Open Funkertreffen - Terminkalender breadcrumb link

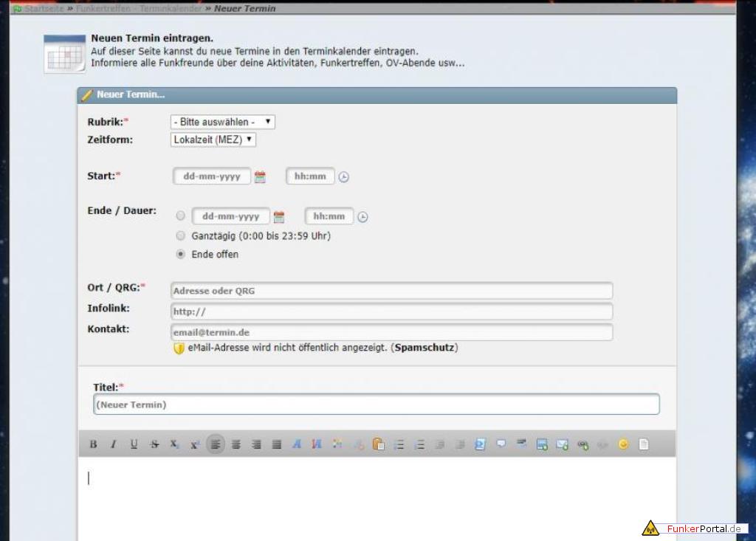138,9
